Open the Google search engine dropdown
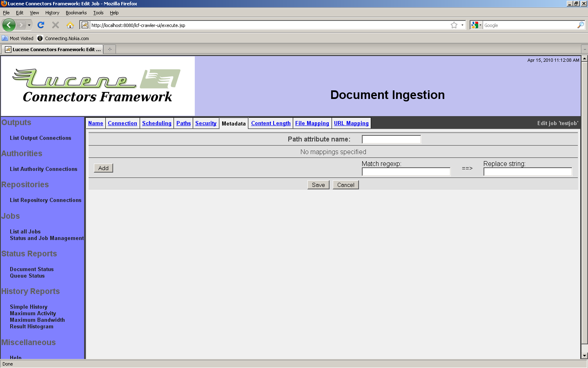 pos(476,25)
